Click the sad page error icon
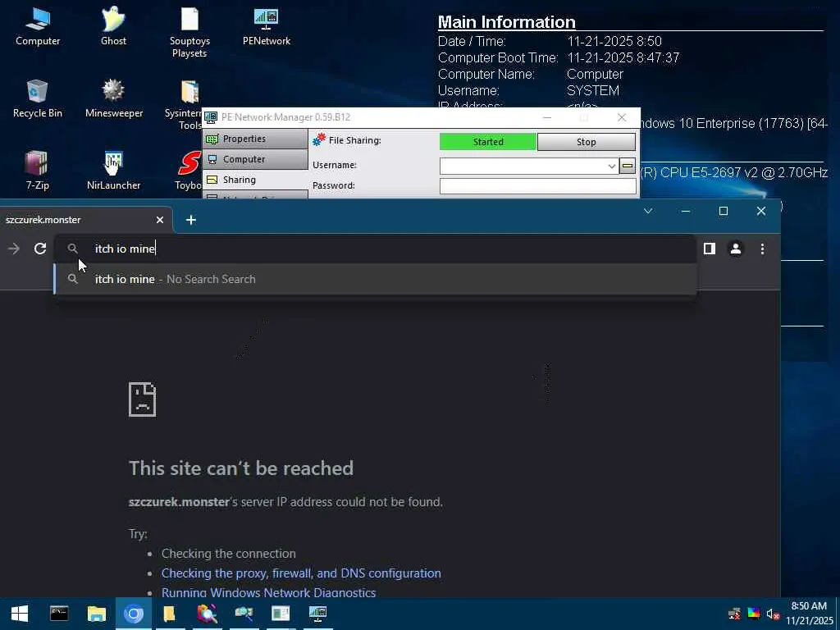The image size is (840, 630). tap(143, 399)
